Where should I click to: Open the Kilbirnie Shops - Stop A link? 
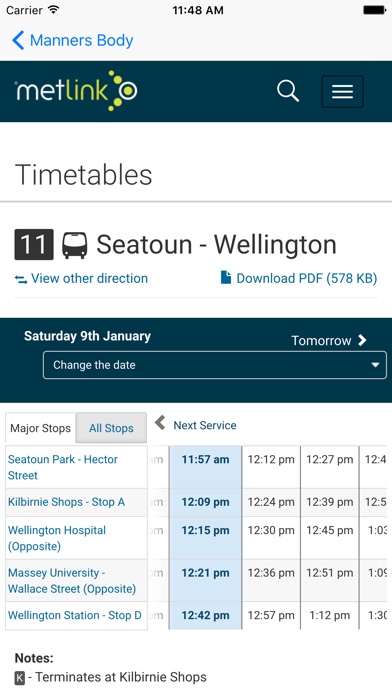click(66, 502)
